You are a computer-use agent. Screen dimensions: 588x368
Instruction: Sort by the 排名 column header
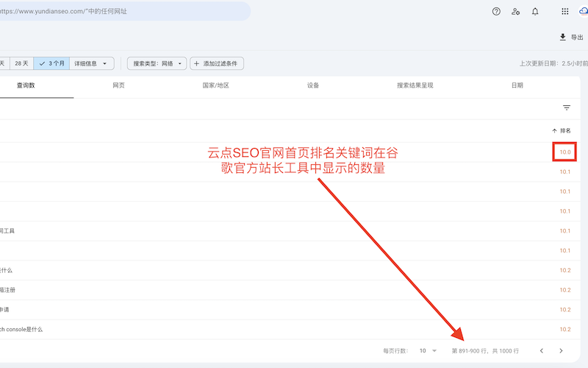click(561, 130)
